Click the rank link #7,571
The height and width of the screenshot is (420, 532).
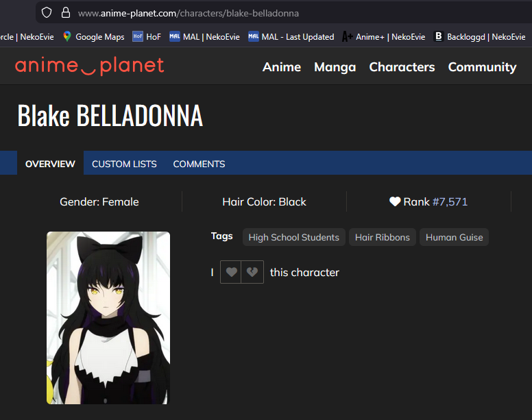[x=450, y=202]
